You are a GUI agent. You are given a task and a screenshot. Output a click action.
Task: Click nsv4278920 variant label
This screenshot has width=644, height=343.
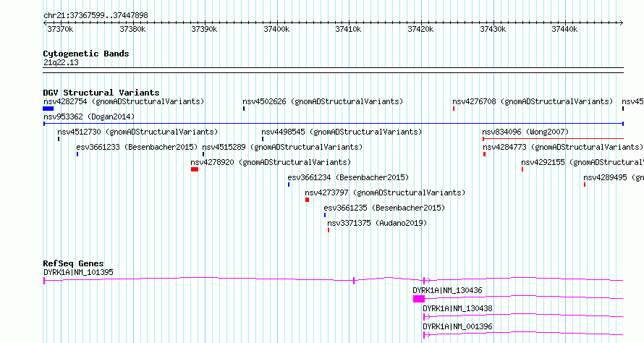coord(271,162)
